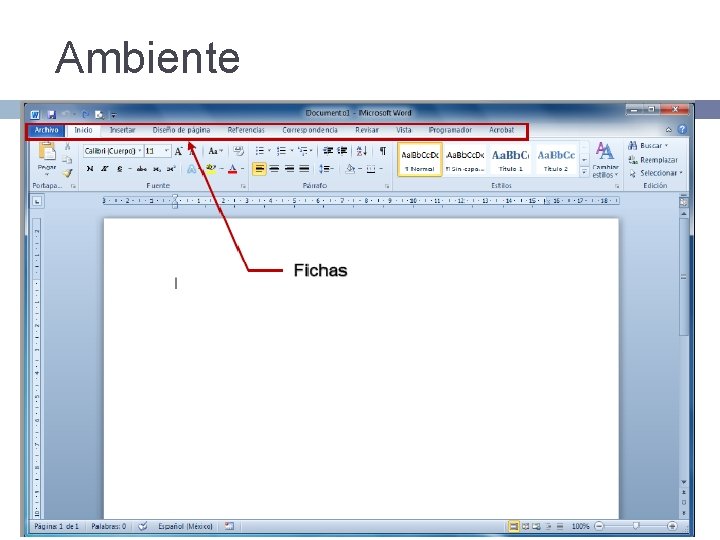Click the Text Effects glowing A icon
720x540 pixels.
point(191,169)
